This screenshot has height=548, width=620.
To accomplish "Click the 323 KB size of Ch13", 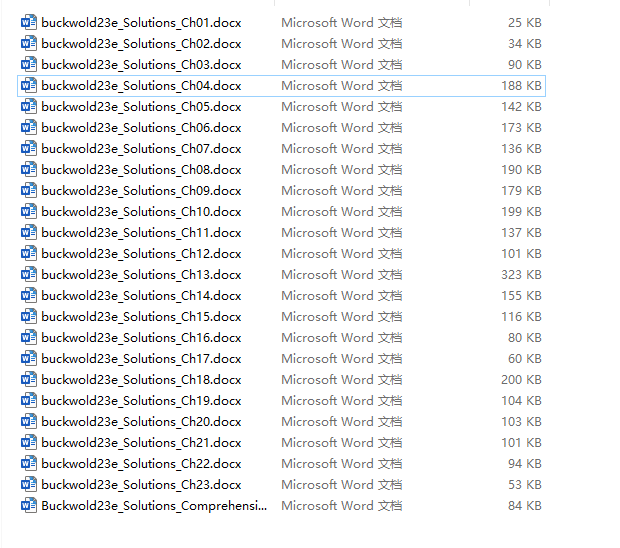I will point(521,274).
